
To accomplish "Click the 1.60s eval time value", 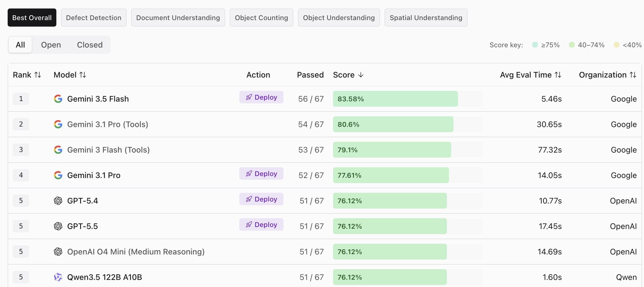I will 552,277.
